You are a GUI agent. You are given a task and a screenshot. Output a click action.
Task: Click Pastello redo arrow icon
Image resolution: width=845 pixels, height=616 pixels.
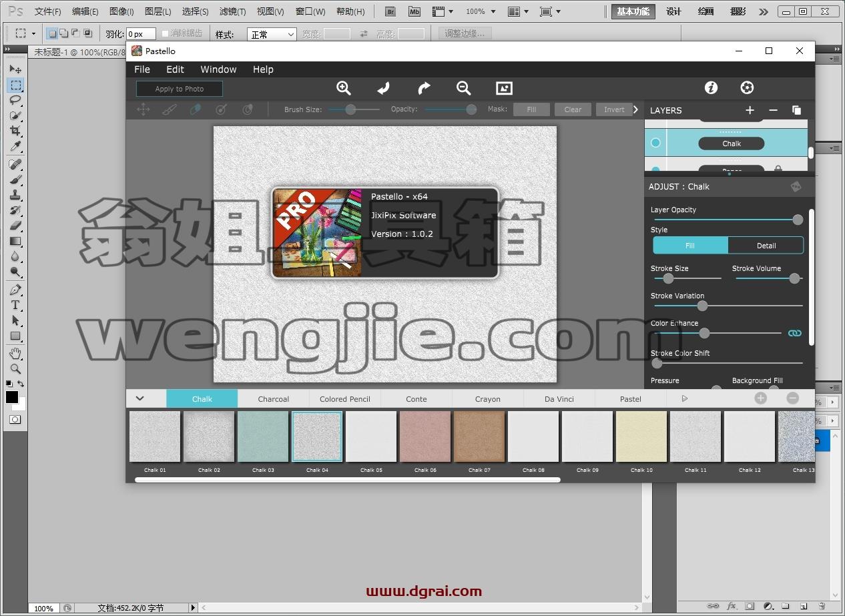(424, 88)
